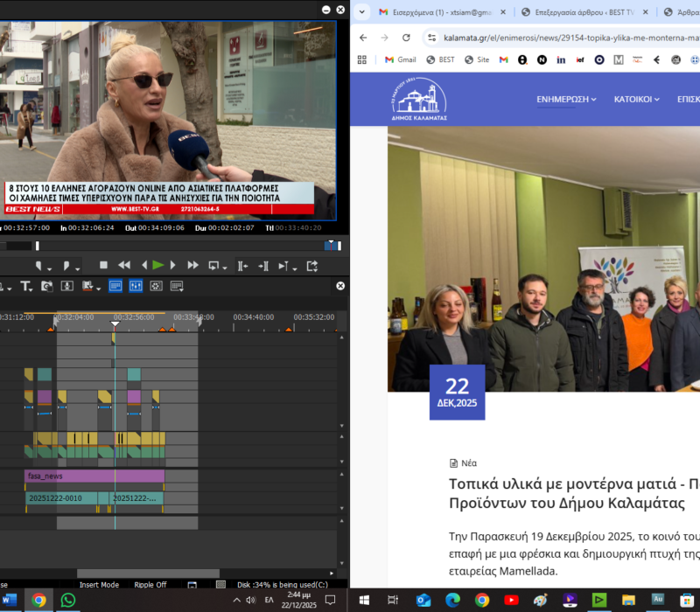Image resolution: width=700 pixels, height=612 pixels.
Task: Open WhatsApp from the Windows taskbar
Action: (x=67, y=601)
